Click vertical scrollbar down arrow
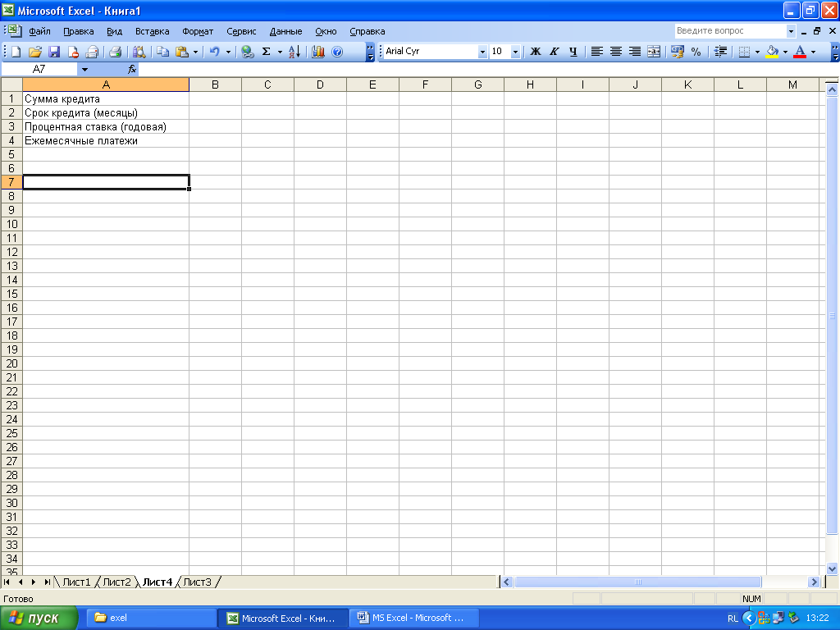Viewport: 840px width, 630px height. 832,569
